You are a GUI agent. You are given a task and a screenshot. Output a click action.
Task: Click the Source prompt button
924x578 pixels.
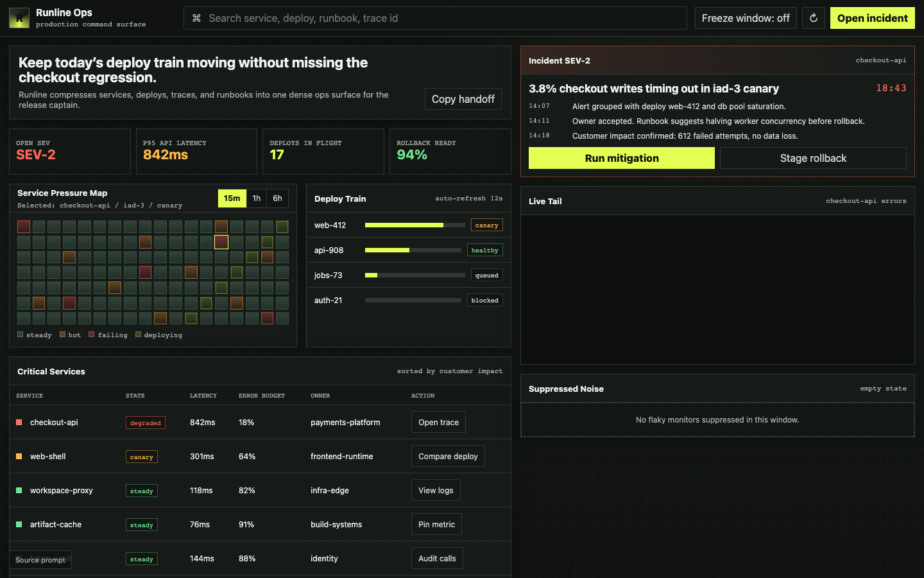pyautogui.click(x=40, y=560)
